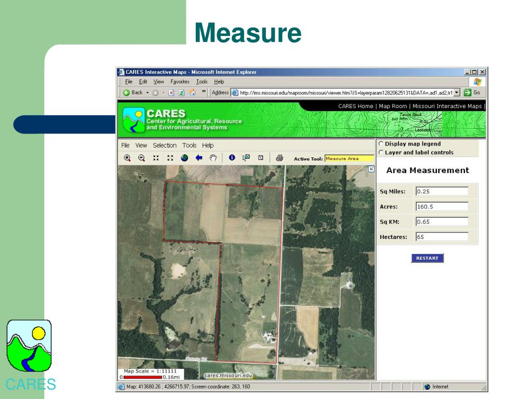Click the Windows flag logo in the browser
This screenshot has width=532, height=399.
pos(477,82)
